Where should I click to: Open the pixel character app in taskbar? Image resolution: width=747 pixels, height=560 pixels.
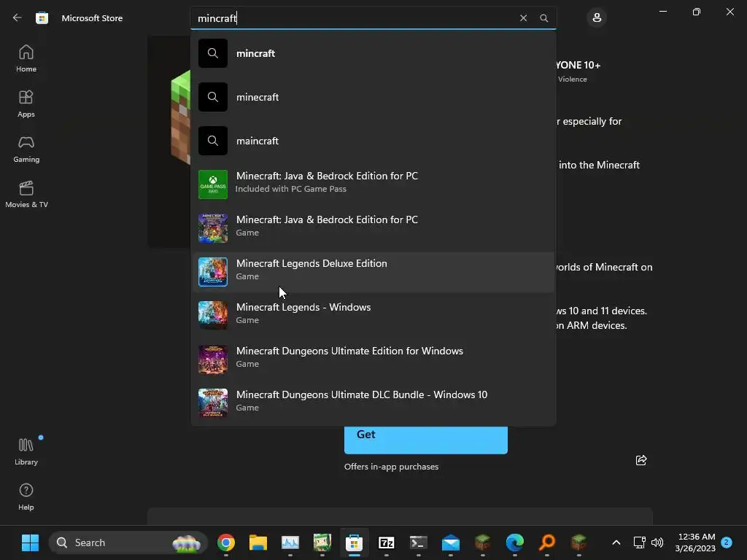tap(322, 542)
